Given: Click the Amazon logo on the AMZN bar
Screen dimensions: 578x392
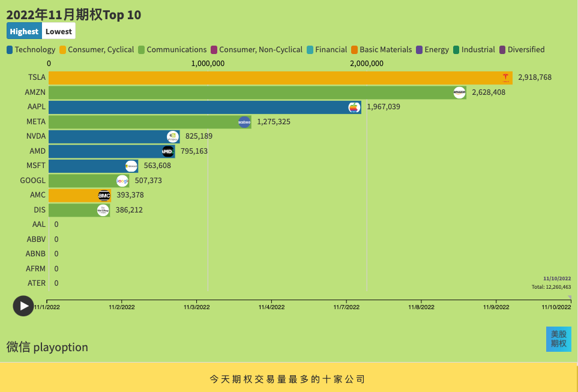Looking at the screenshot, I should click(459, 92).
